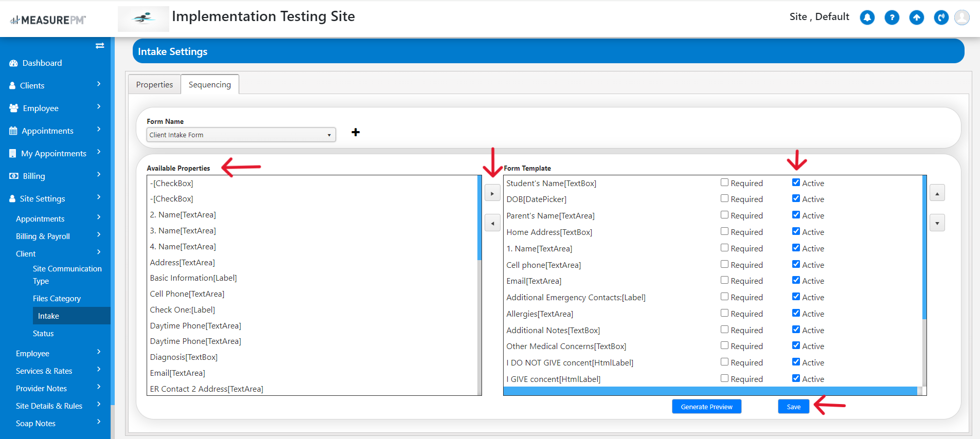Screen dimensions: 980x439
Task: Select the Sequencing tab
Action: pyautogui.click(x=210, y=84)
